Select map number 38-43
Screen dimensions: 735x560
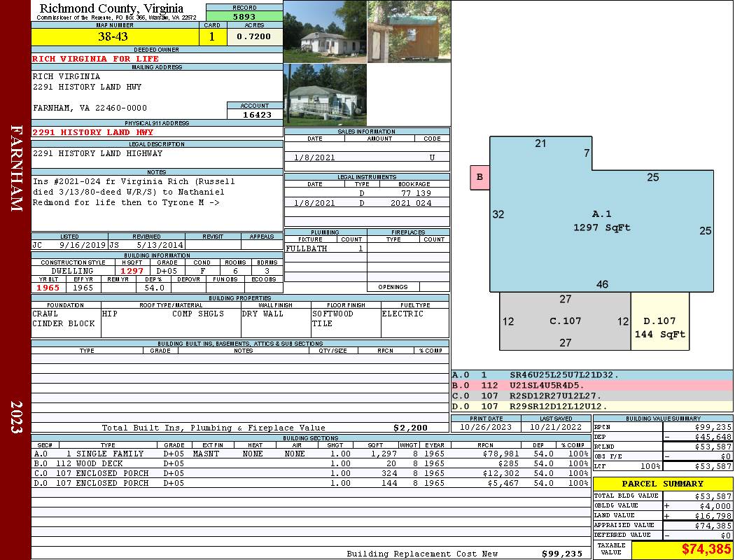point(113,36)
